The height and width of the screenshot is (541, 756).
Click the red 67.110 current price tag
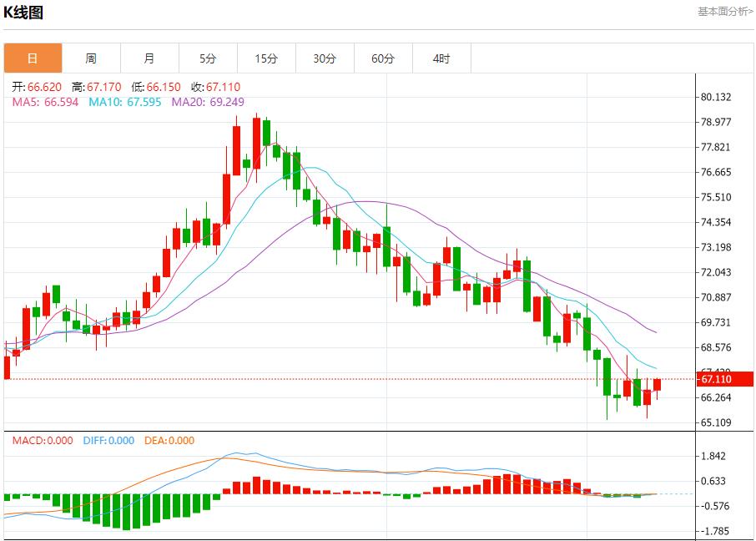724,379
